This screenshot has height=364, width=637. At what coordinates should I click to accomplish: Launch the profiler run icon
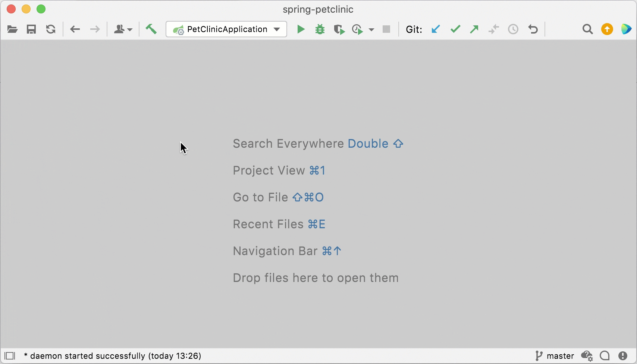click(x=358, y=29)
